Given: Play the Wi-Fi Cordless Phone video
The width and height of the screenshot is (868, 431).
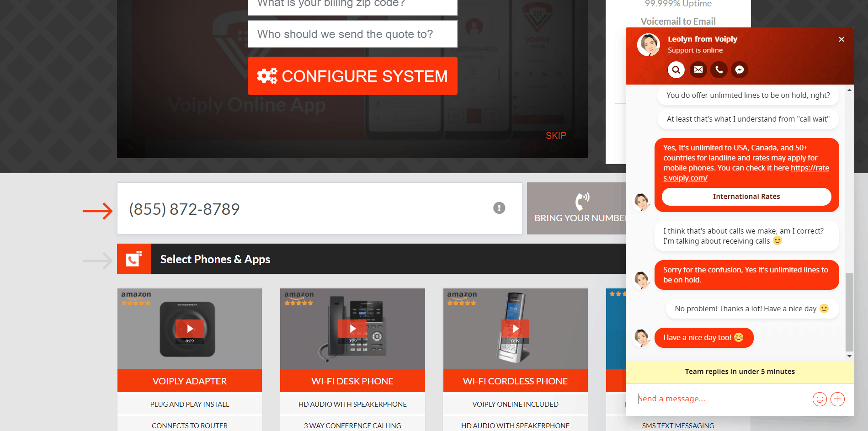Looking at the screenshot, I should pyautogui.click(x=515, y=329).
